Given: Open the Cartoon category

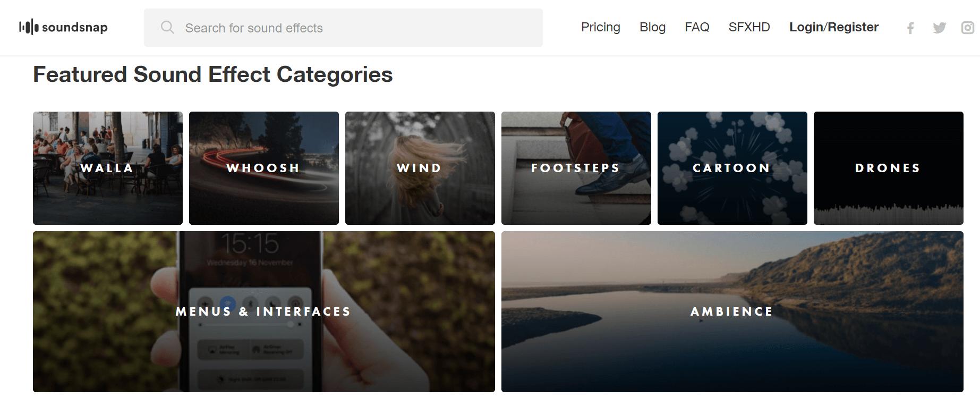Looking at the screenshot, I should tap(732, 168).
